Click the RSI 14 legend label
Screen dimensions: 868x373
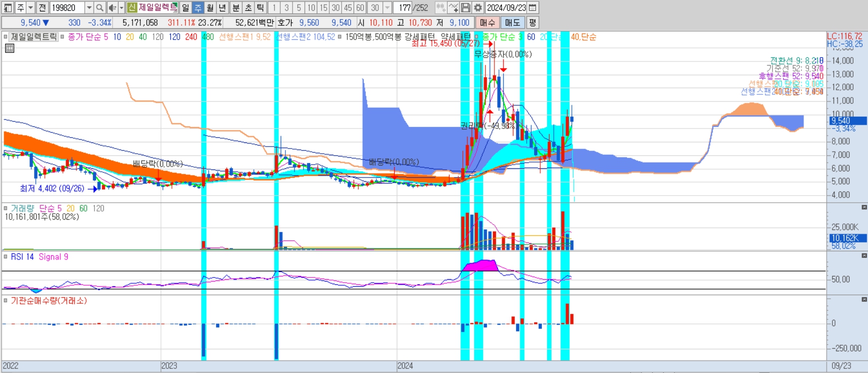(22, 257)
